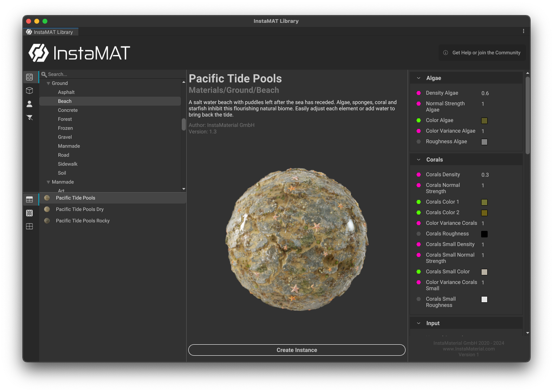Open the Color Algae swatch
Image resolution: width=553 pixels, height=392 pixels.
(x=484, y=121)
